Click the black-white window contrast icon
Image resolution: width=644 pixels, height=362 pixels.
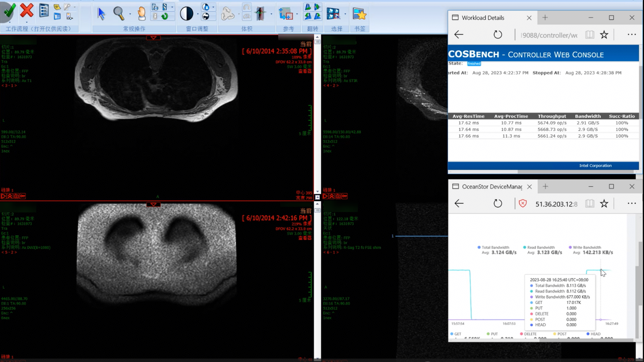point(186,14)
